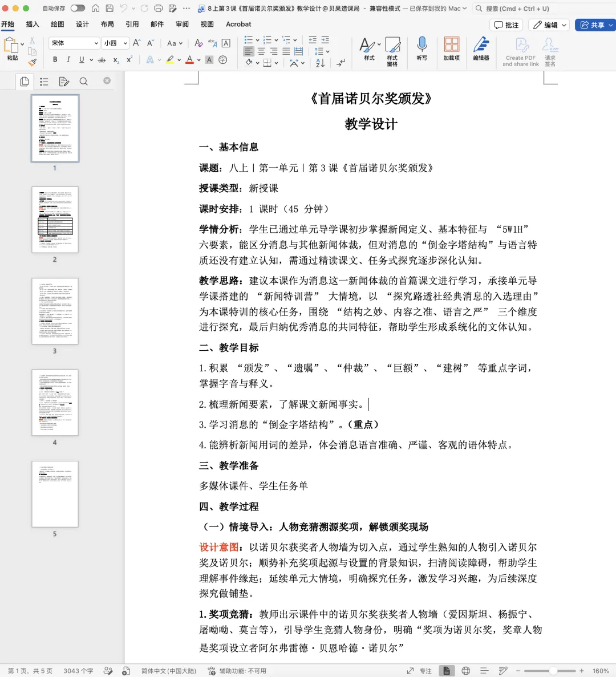Click the Clear Formatting icon
Image resolution: width=616 pixels, height=677 pixels.
pyautogui.click(x=198, y=43)
